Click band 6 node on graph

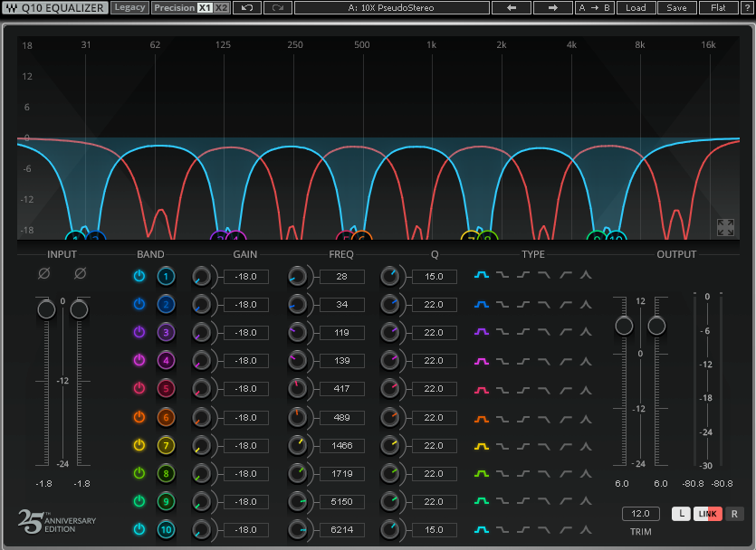coord(362,236)
